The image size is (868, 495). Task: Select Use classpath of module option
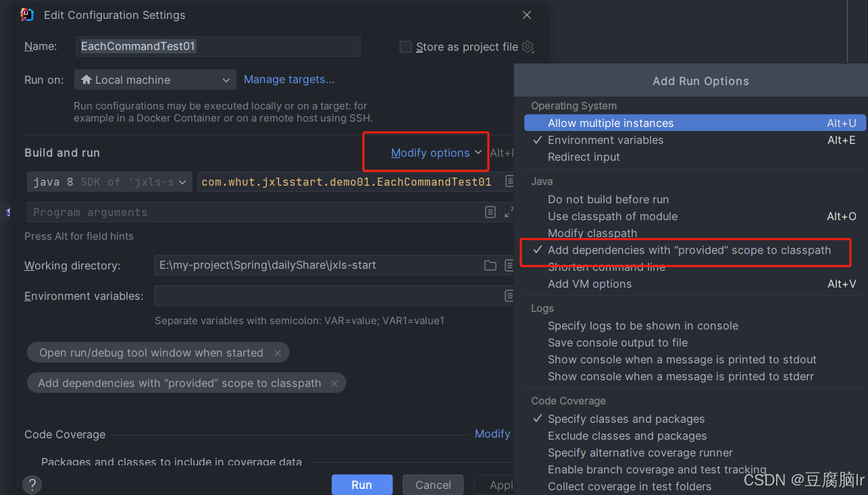click(x=695, y=216)
